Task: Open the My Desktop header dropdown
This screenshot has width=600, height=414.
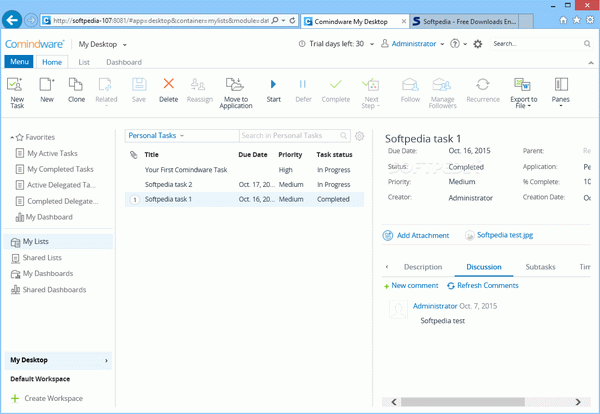Action: click(102, 44)
